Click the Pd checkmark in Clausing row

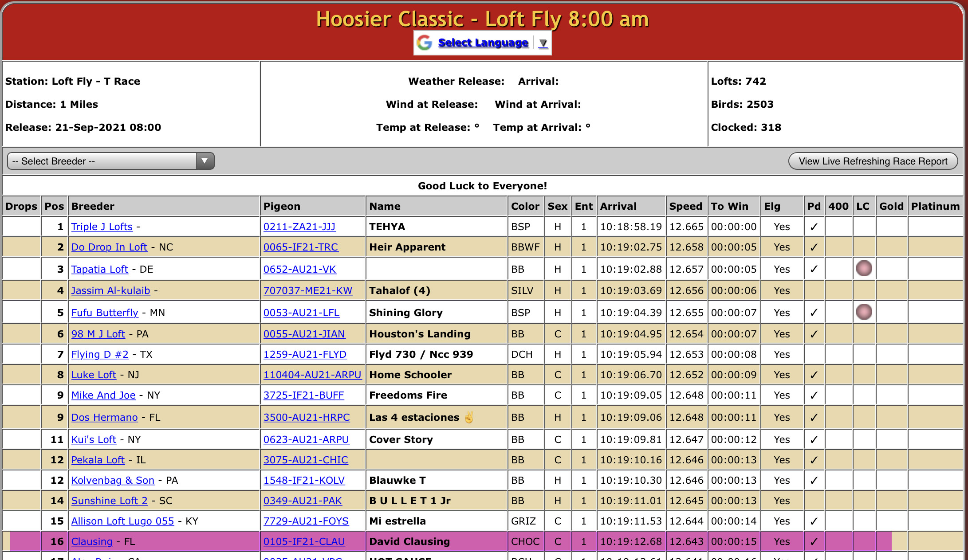[x=814, y=542]
